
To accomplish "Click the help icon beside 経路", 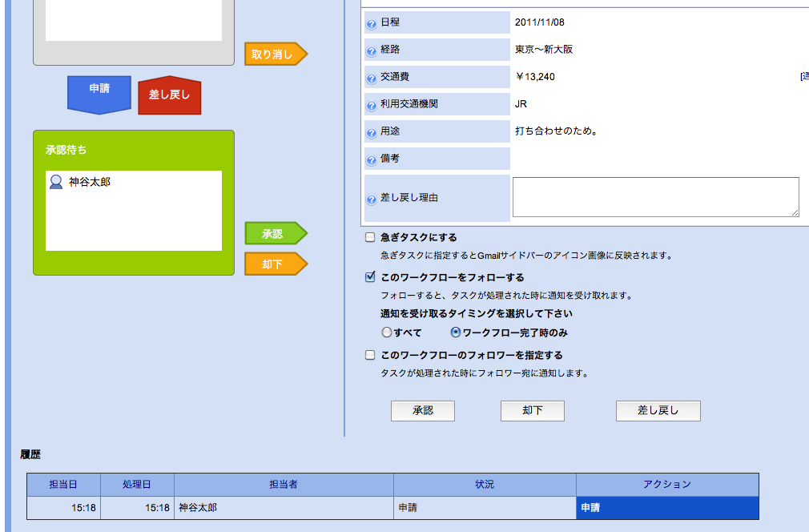I will point(371,50).
